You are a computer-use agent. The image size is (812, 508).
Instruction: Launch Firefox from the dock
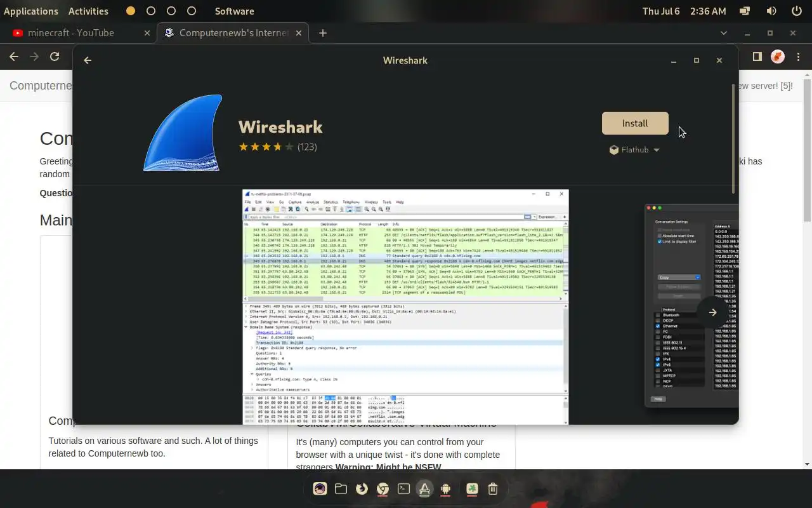point(362,488)
